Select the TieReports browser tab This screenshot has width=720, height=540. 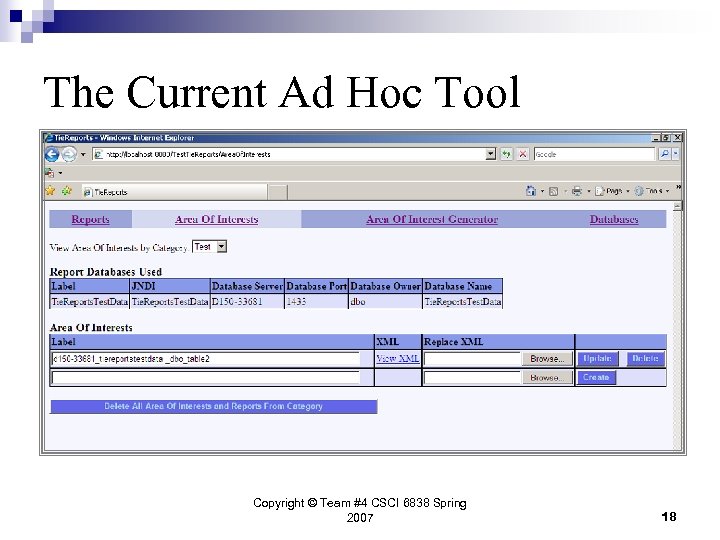174,192
